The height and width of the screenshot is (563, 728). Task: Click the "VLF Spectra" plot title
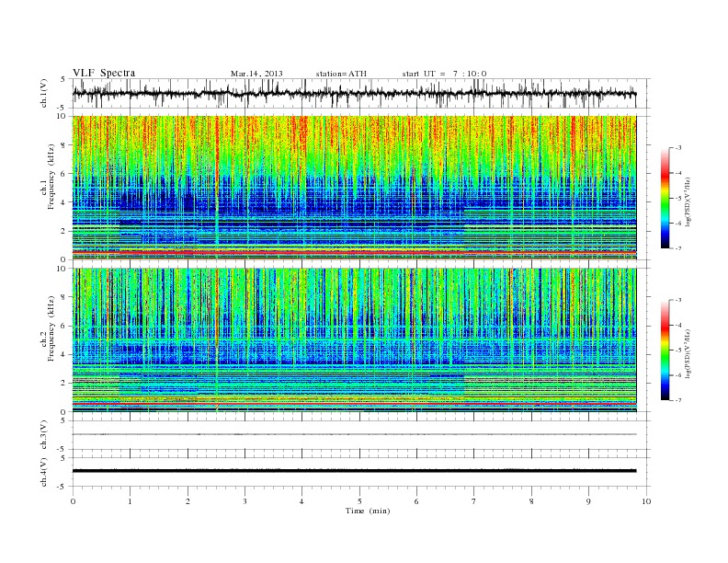click(104, 73)
